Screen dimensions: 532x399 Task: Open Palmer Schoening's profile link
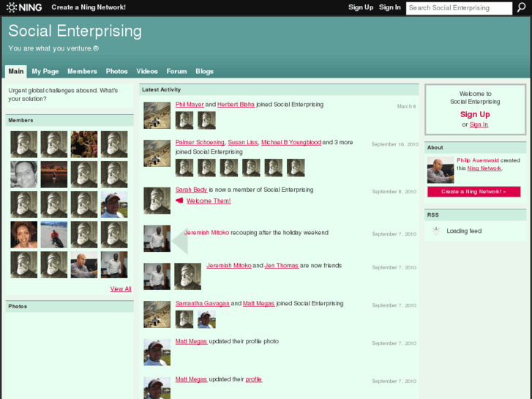tap(200, 142)
